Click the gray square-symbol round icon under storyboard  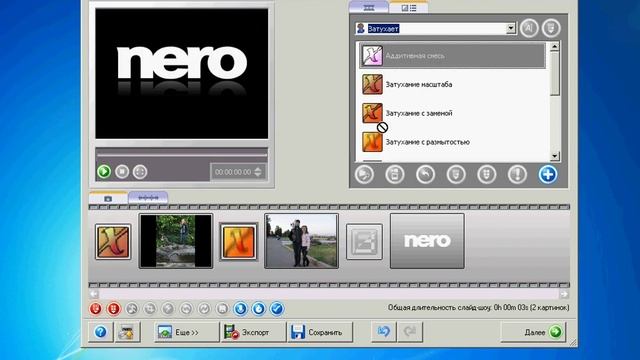click(222, 309)
